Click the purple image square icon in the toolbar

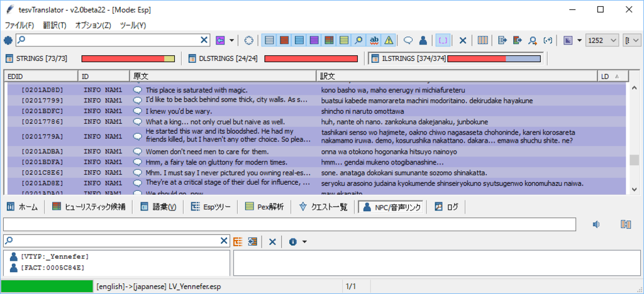[568, 40]
